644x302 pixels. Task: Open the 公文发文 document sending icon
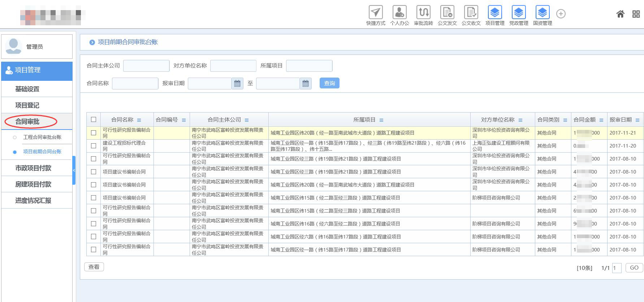(447, 13)
